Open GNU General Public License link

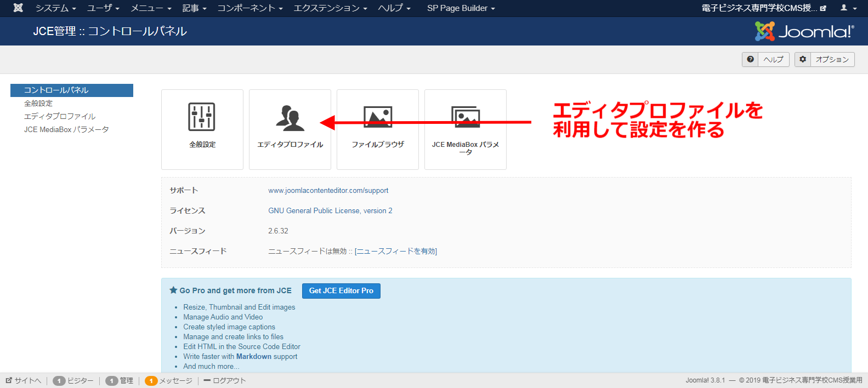tap(330, 211)
